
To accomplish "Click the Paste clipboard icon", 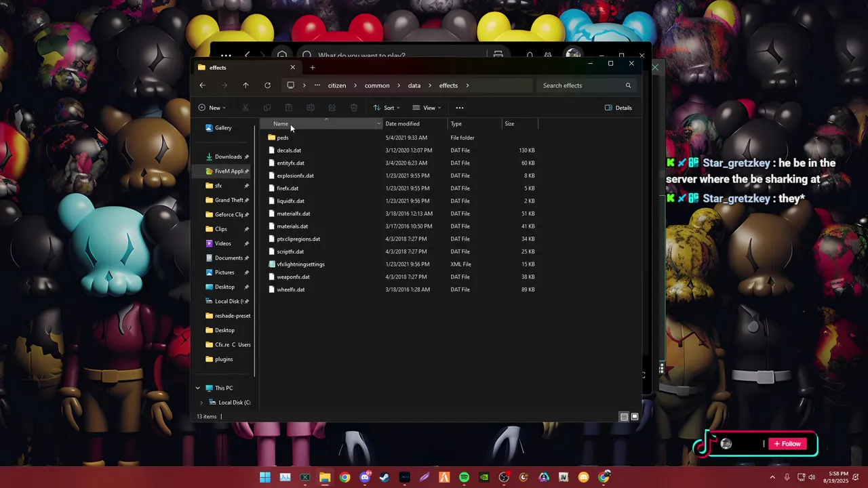I will [x=289, y=108].
